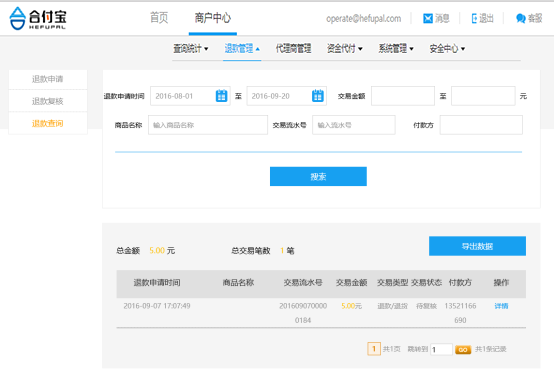Focus the maximum 交易金额 input
This screenshot has width=554, height=378.
click(x=483, y=96)
